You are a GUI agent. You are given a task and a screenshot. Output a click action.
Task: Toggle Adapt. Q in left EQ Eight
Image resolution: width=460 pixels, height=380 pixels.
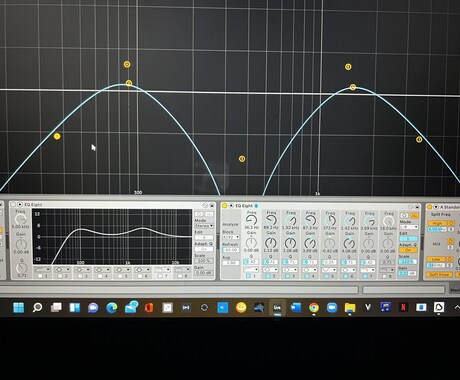204,249
